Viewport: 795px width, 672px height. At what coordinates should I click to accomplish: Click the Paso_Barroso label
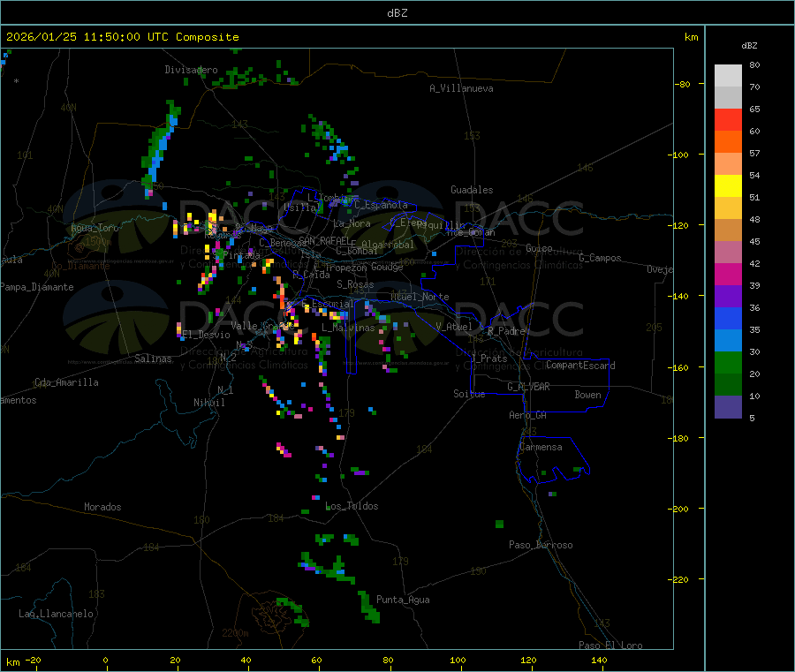click(x=541, y=545)
